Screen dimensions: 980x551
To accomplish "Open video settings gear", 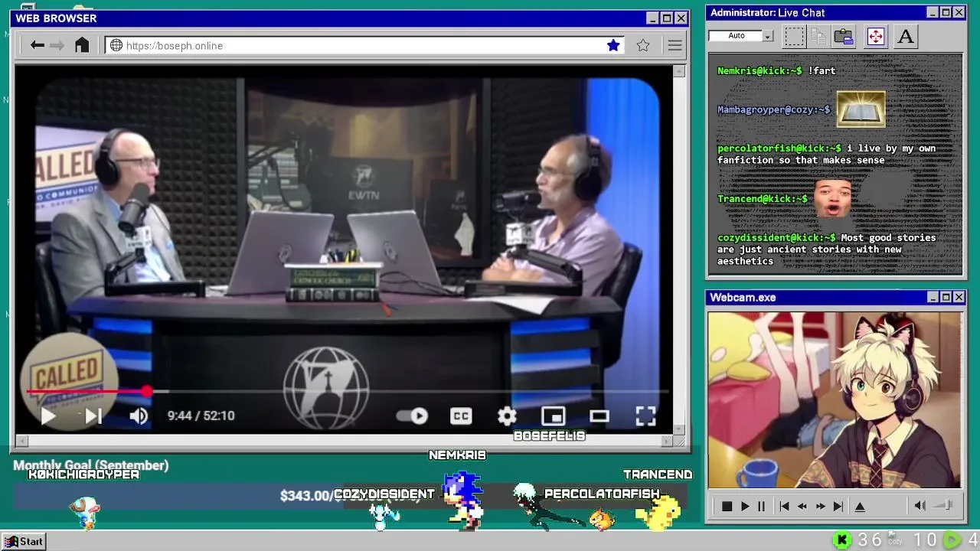I will [x=507, y=416].
